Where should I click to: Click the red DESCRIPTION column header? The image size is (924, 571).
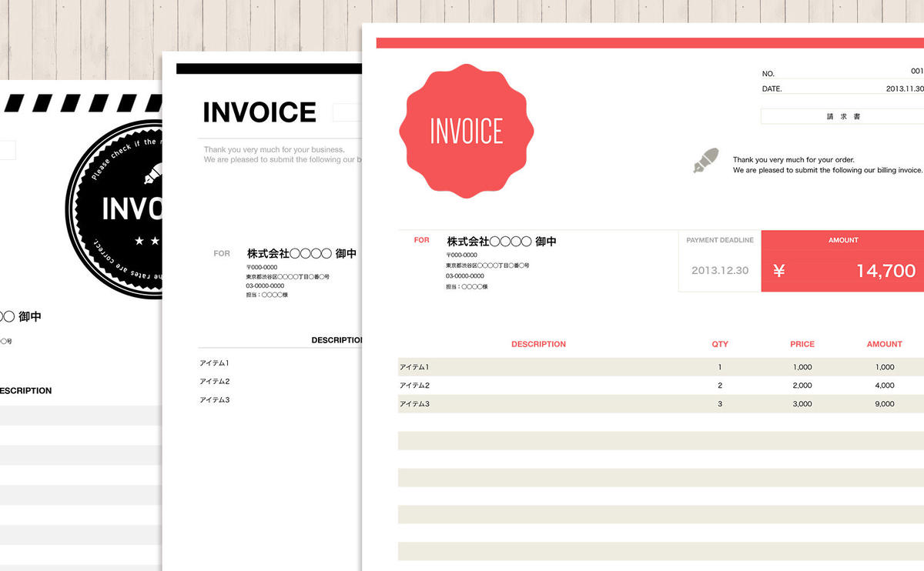tap(538, 344)
